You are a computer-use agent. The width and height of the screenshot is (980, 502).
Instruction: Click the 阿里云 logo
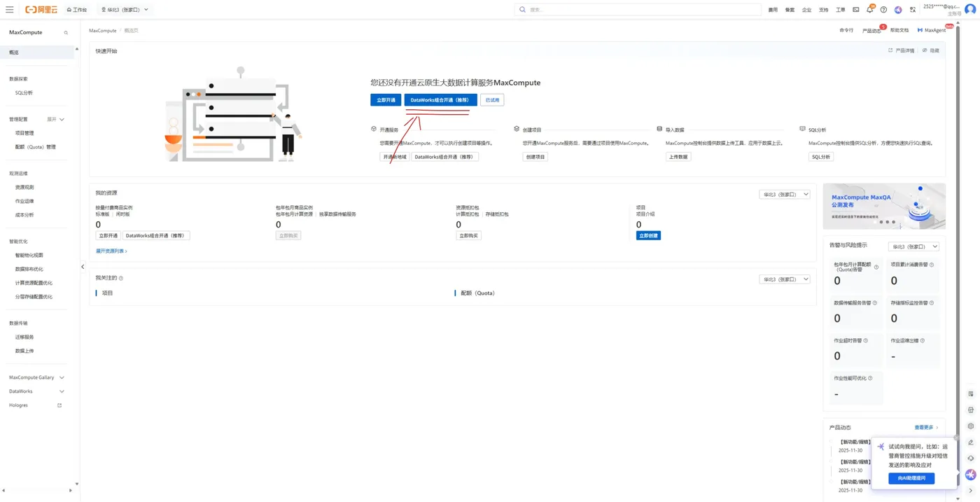tap(41, 10)
